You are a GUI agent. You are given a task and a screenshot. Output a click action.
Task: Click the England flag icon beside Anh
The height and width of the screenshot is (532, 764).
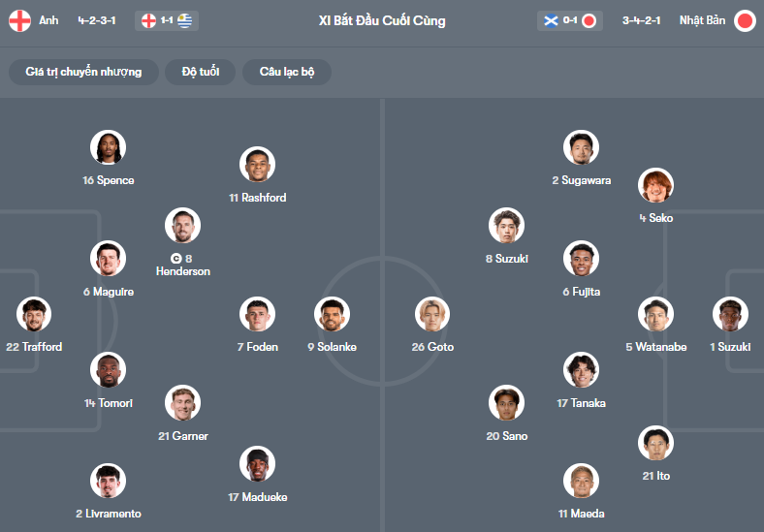(x=19, y=20)
